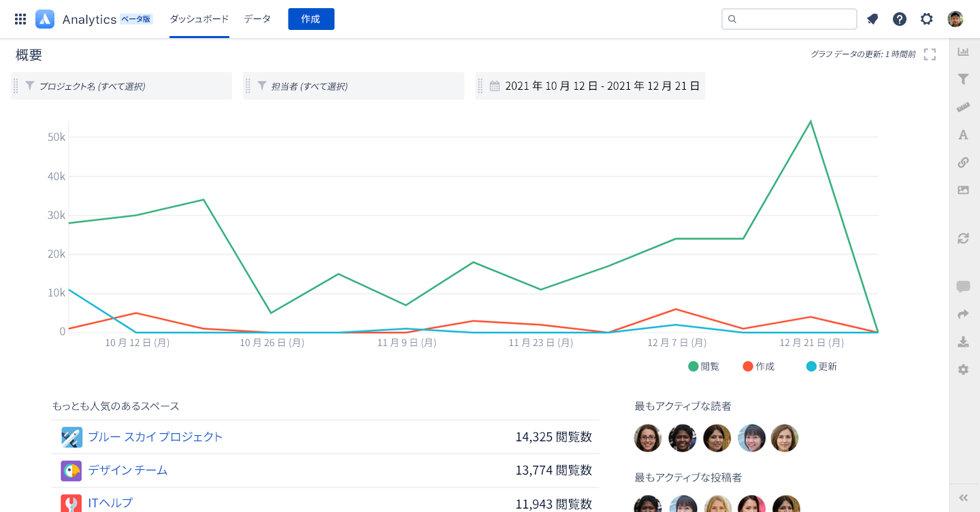Click the refresh icon in right sidebar
Screen dimensions: 980x512
[x=963, y=239]
